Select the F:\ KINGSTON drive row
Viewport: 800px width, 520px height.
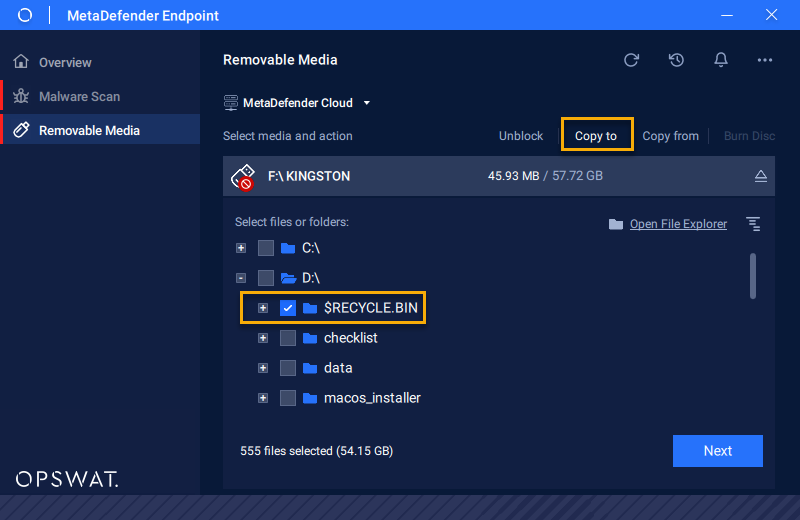click(498, 176)
